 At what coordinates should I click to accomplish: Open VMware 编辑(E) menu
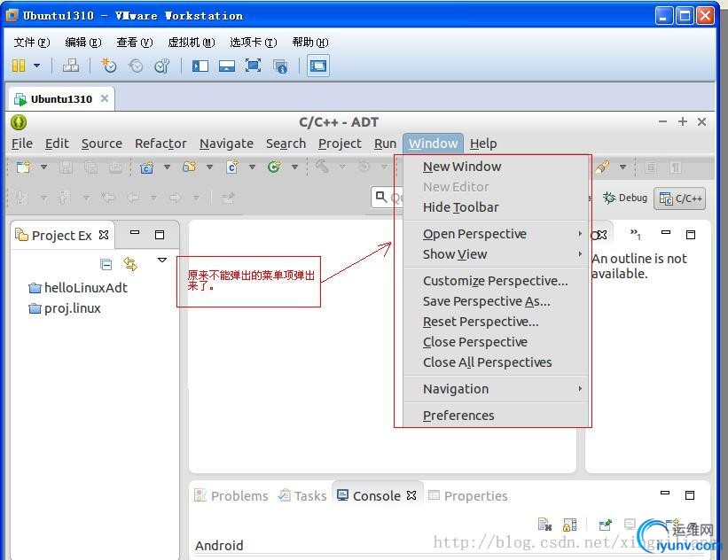pyautogui.click(x=83, y=43)
